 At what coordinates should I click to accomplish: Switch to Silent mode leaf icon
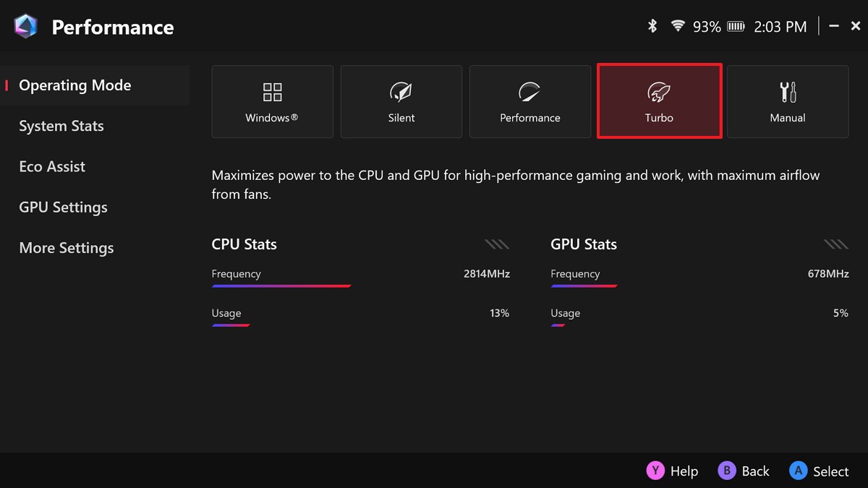click(401, 93)
